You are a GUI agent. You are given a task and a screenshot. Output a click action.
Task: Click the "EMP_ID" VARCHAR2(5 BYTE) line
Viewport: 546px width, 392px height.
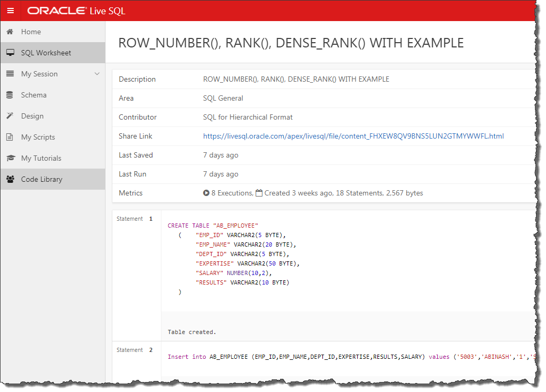pyautogui.click(x=240, y=235)
